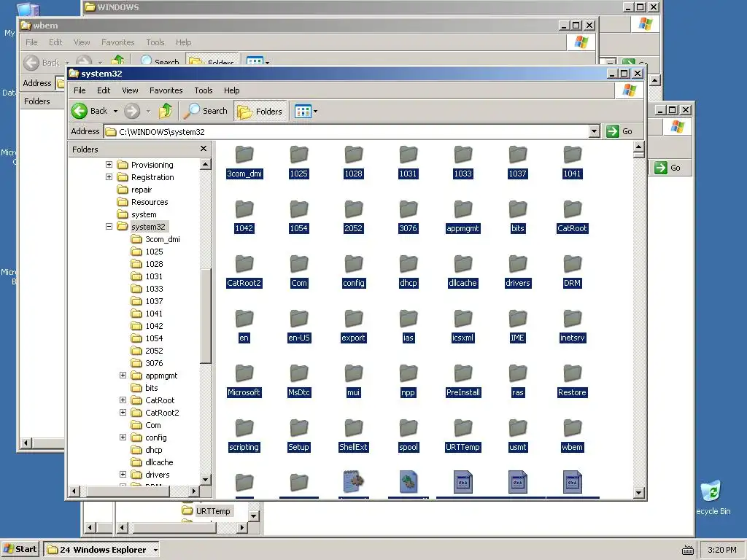
Task: Select Resources in the folder tree
Action: [x=150, y=202]
